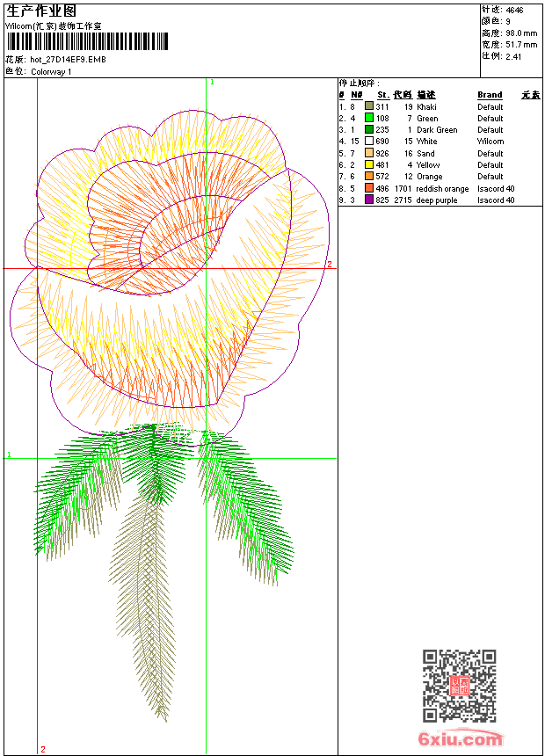This screenshot has width=545, height=756.
Task: Select the 'reddish orange' description text
Action: point(442,188)
